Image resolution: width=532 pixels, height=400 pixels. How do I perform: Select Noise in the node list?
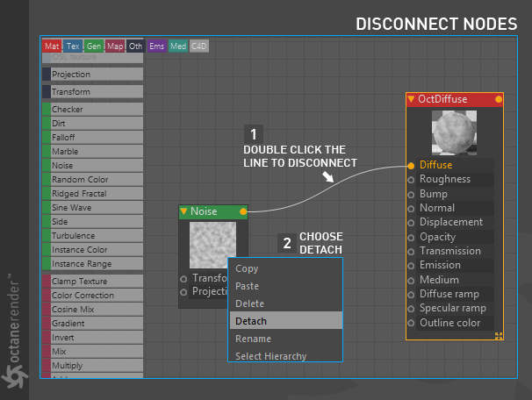click(93, 166)
